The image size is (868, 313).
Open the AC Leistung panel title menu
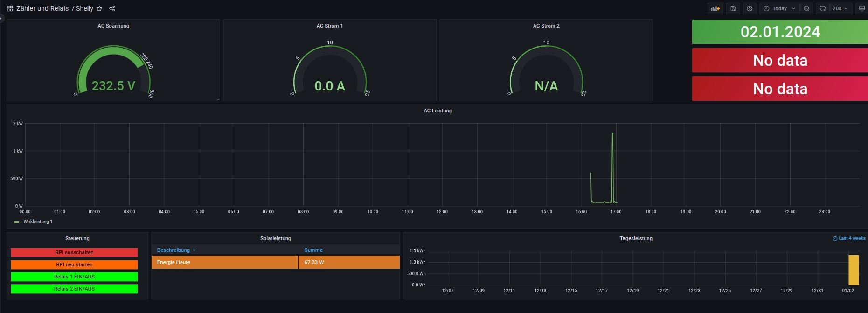point(437,111)
